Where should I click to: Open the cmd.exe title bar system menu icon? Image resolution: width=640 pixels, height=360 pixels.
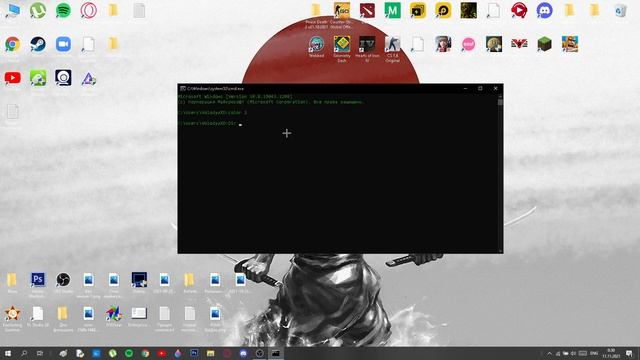point(183,88)
